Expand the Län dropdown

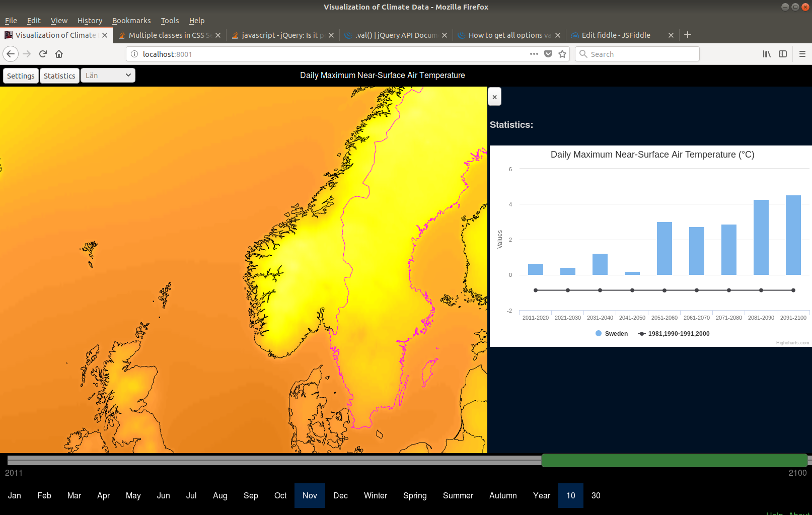[108, 76]
